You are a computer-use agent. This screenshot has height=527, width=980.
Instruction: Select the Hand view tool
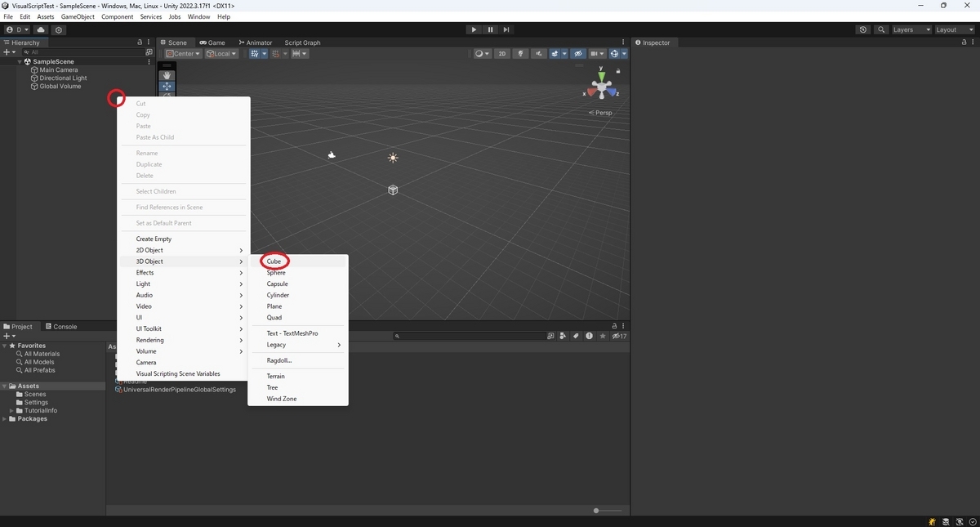click(x=167, y=75)
